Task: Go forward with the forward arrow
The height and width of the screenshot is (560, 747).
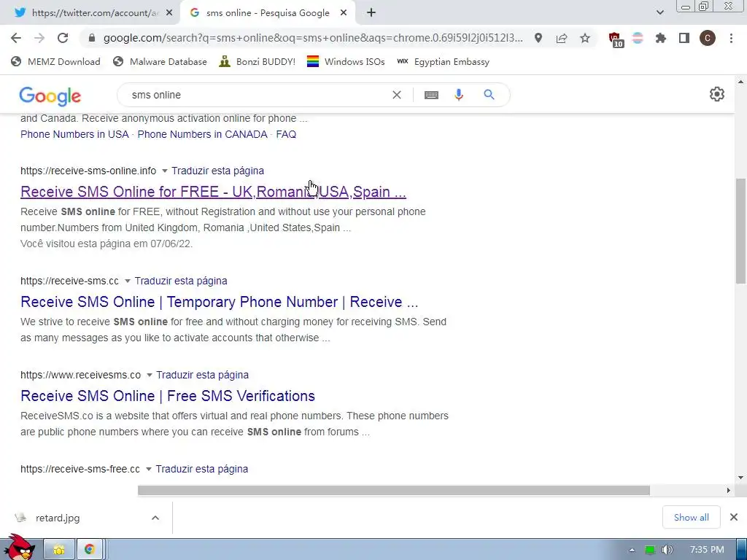Action: 39,38
